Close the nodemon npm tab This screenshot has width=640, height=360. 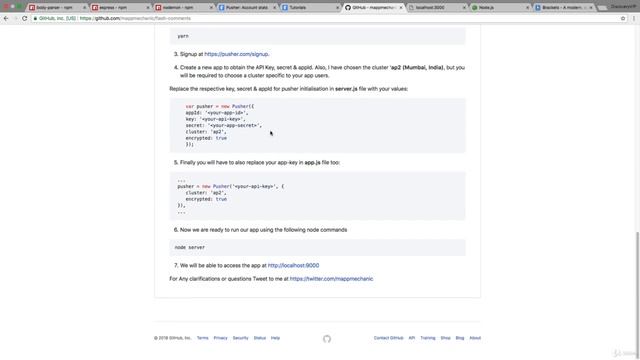211,8
